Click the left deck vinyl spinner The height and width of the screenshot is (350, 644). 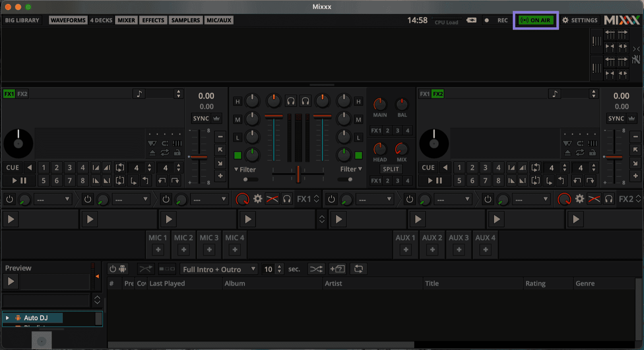18,144
